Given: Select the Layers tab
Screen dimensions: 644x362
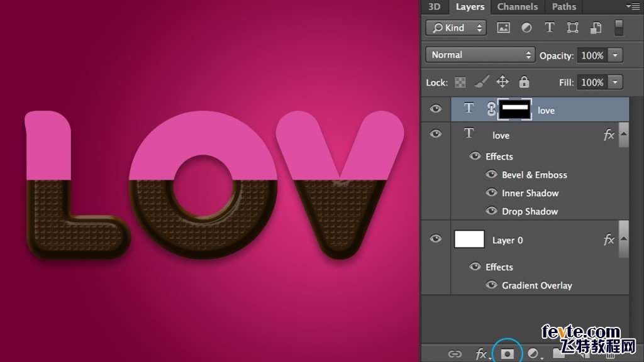Looking at the screenshot, I should pos(470,6).
